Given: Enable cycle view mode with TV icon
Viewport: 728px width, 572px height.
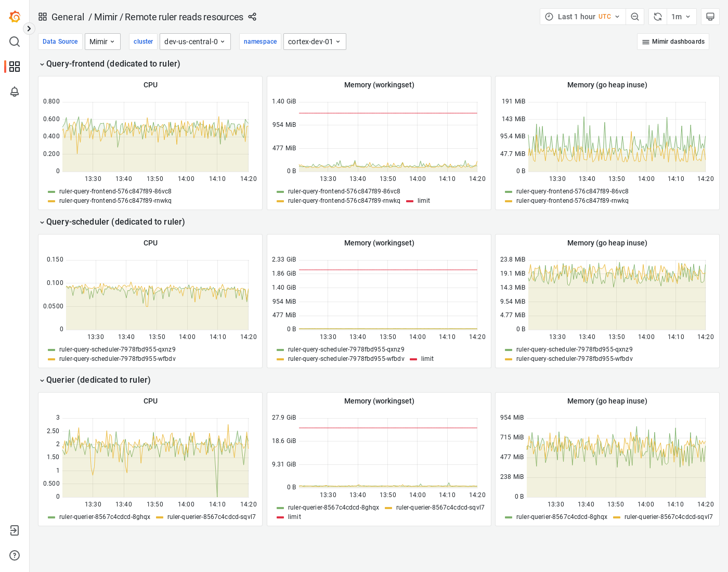Looking at the screenshot, I should [710, 16].
